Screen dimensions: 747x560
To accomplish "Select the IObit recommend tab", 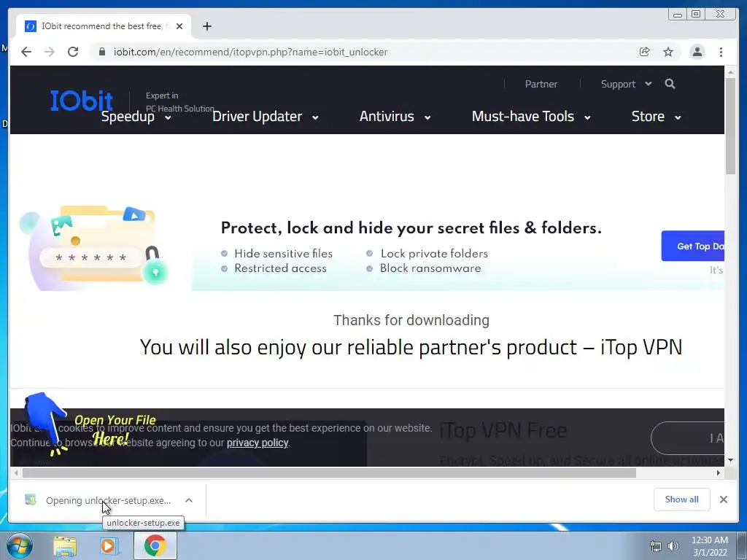I will (x=104, y=26).
